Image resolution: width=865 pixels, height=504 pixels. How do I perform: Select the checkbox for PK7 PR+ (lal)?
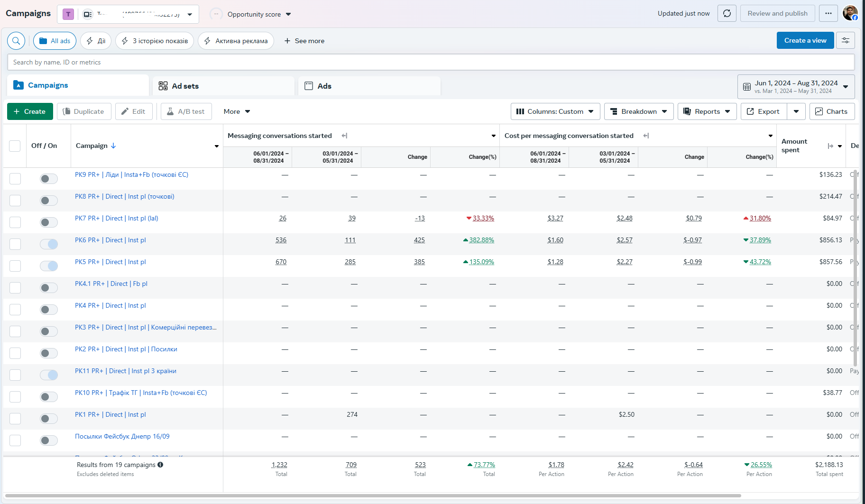(x=15, y=222)
